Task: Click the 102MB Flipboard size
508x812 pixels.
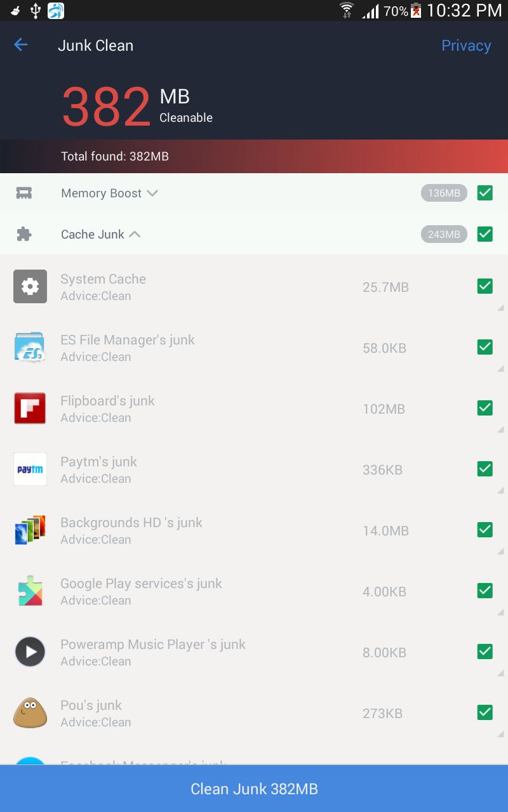Action: point(384,409)
